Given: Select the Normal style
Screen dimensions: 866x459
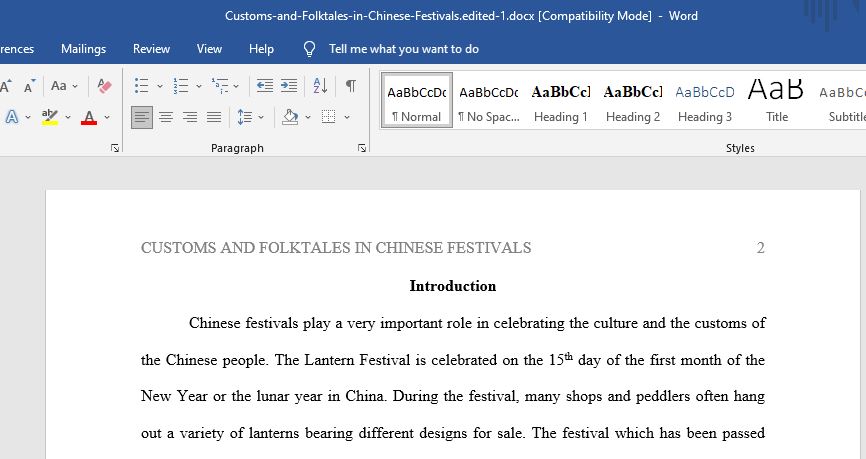Looking at the screenshot, I should click(417, 101).
